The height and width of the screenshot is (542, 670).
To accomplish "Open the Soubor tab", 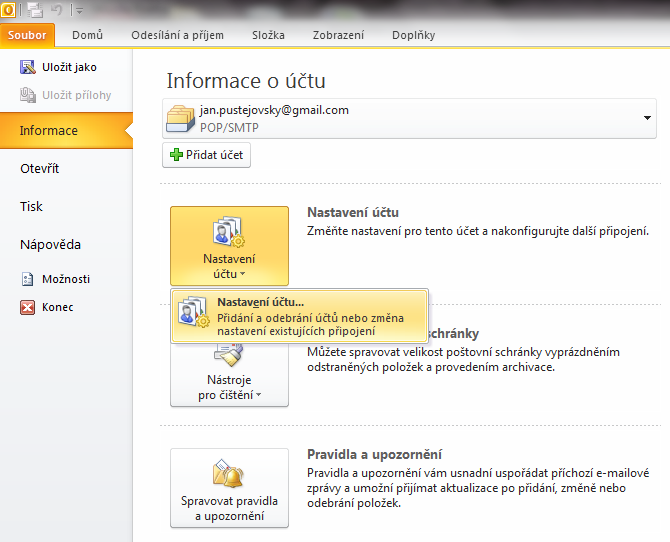I will (27, 35).
